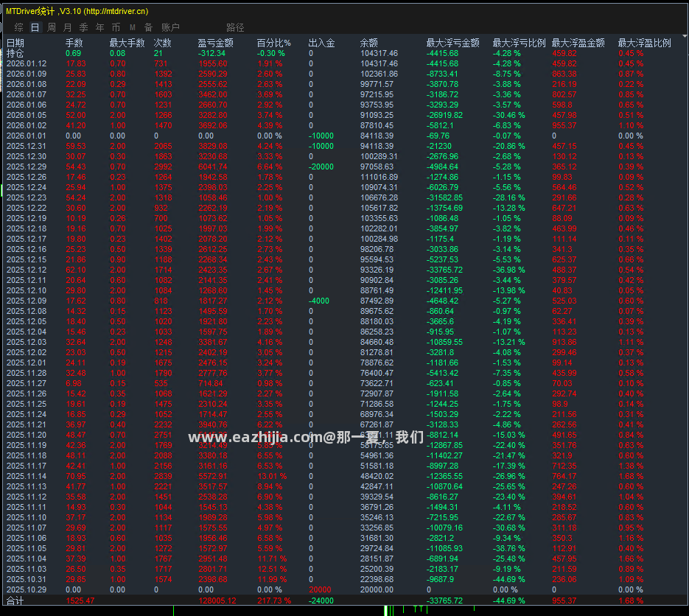Click the 手数 column header
Screen dimensions: 689x616
click(74, 43)
